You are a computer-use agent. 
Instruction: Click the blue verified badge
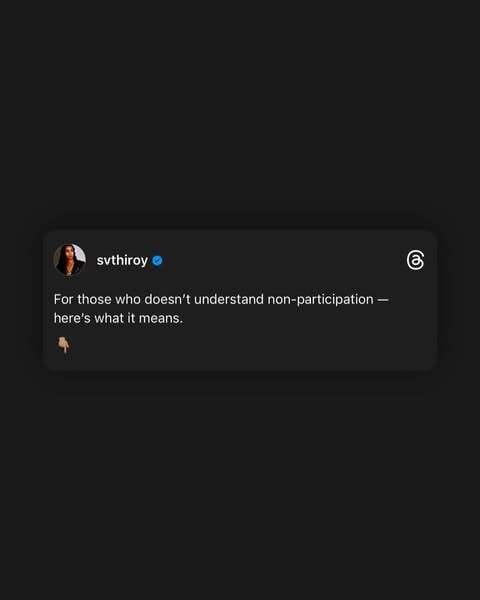click(x=157, y=261)
